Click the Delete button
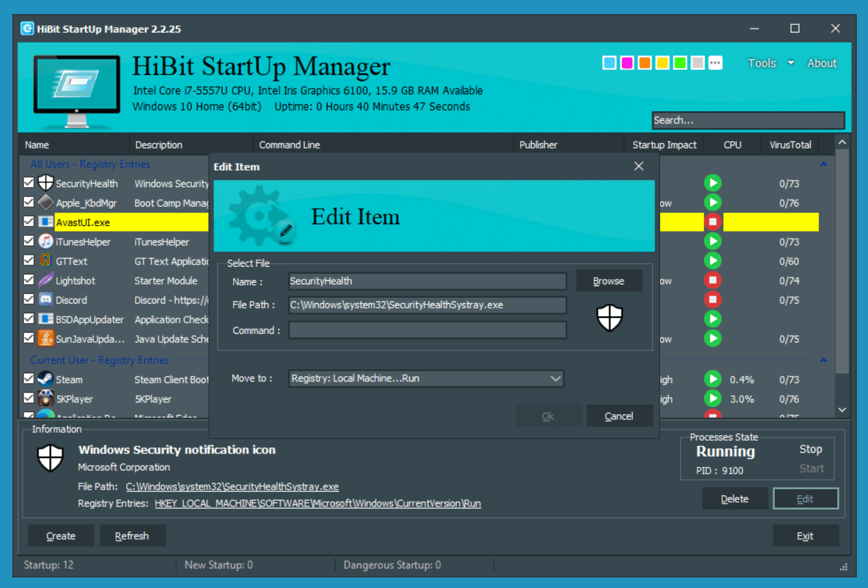Viewport: 868px width, 588px height. pyautogui.click(x=735, y=499)
